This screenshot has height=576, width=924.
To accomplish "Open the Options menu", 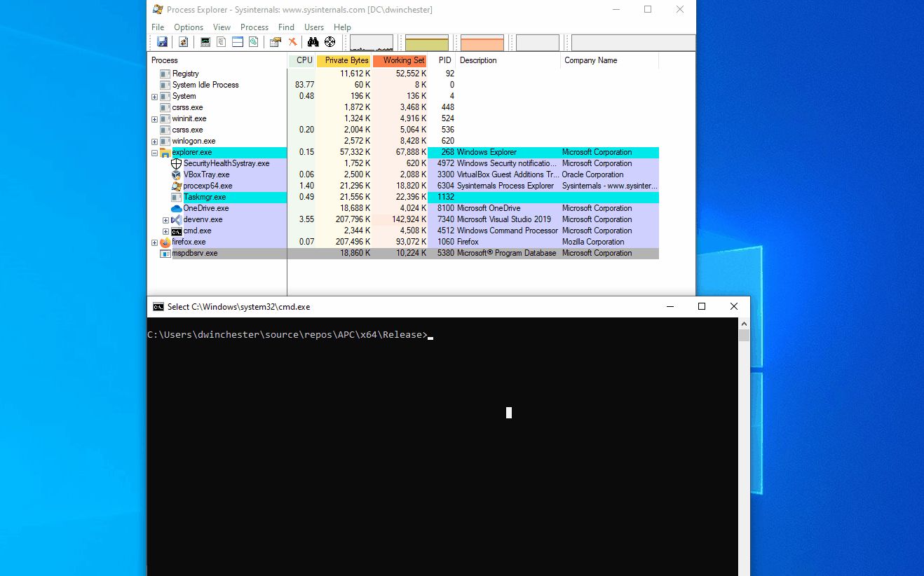I will [x=189, y=27].
